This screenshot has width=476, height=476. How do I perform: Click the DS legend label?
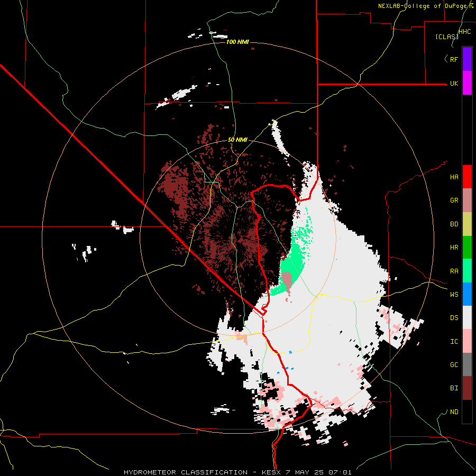click(454, 318)
